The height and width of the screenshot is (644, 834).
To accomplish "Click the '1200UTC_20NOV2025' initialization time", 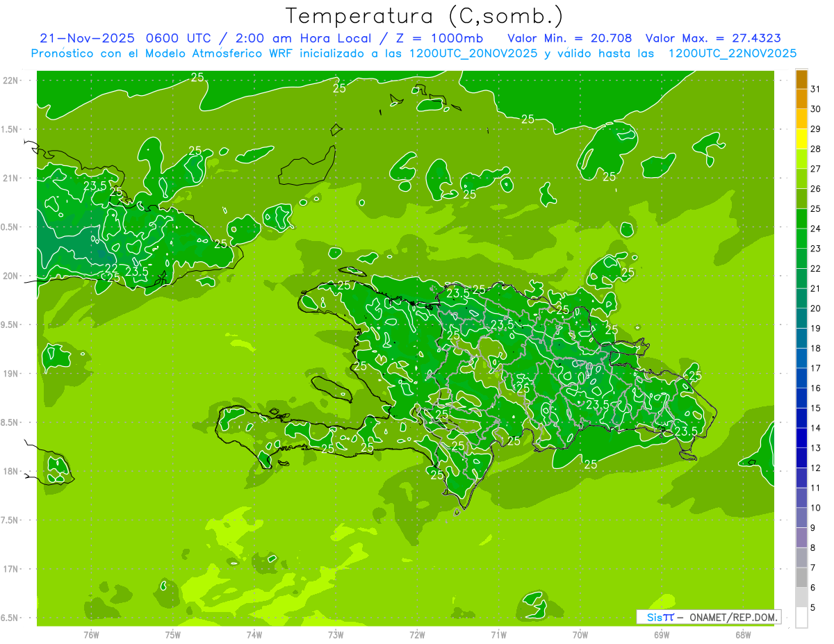I will [x=473, y=53].
